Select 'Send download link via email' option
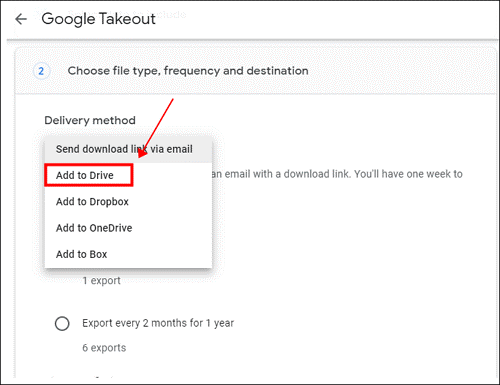Image resolution: width=500 pixels, height=385 pixels. click(128, 149)
